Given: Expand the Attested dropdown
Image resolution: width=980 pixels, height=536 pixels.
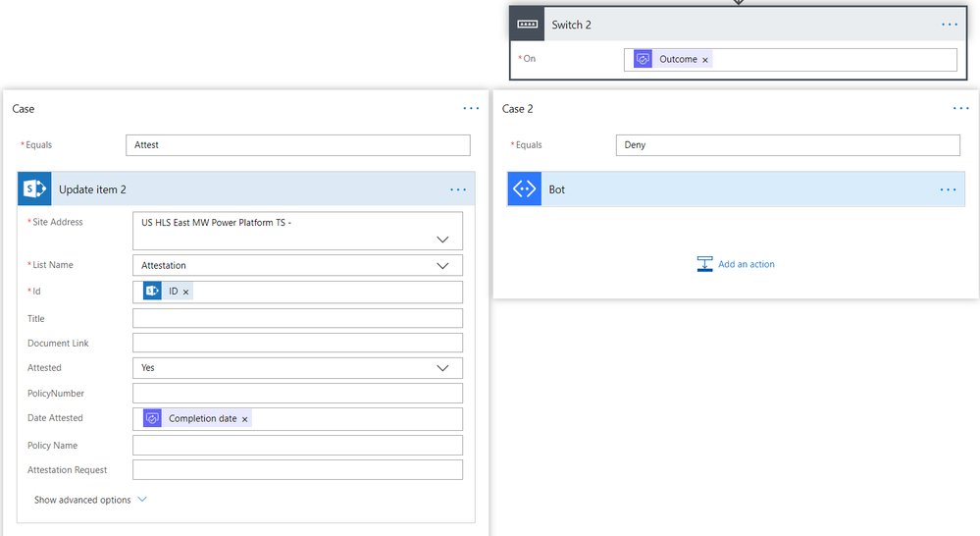Looking at the screenshot, I should tap(442, 368).
